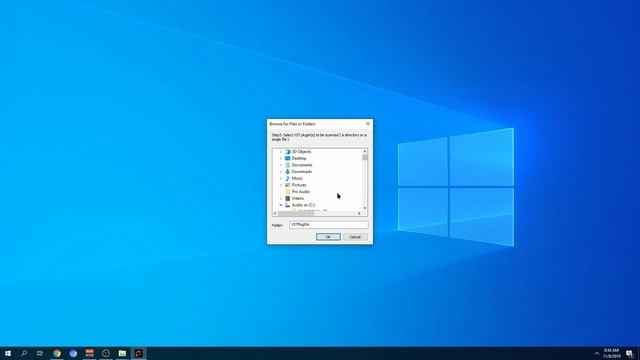Select the Desktop folder icon
Image resolution: width=640 pixels, height=360 pixels.
click(287, 158)
